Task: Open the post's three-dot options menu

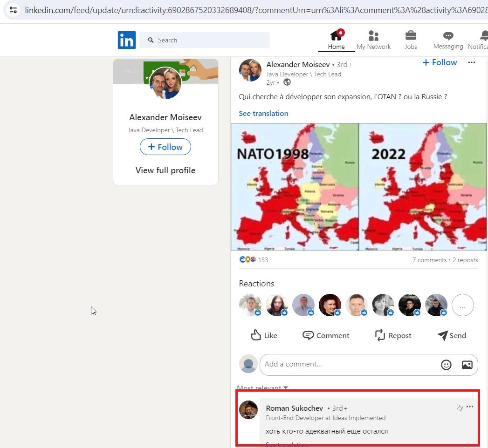Action: (x=472, y=62)
